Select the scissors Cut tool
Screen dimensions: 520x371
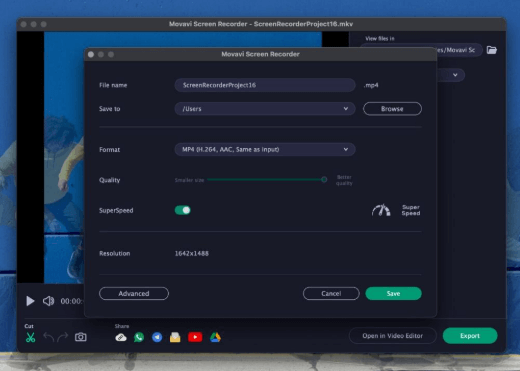[x=30, y=337]
